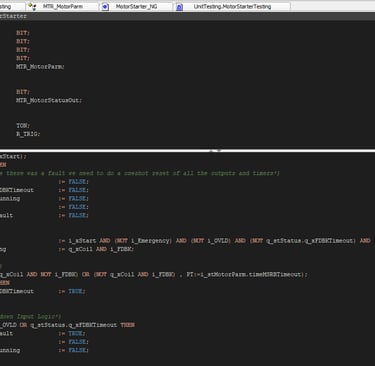Click q_stStatus.q_xFDBKTimeout in the coil expression
This screenshot has height=366, width=375.
pos(311,241)
